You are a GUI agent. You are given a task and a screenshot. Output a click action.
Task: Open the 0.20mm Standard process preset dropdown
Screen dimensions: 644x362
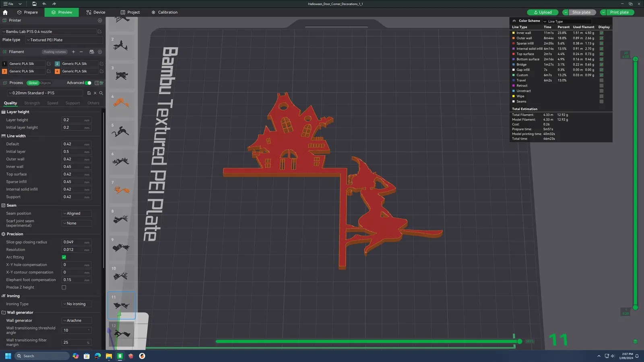[x=45, y=93]
